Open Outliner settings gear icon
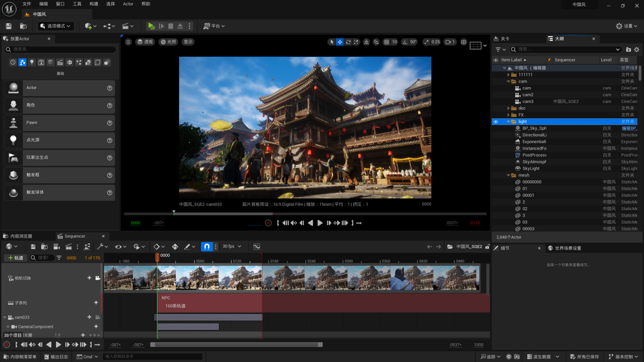Viewport: 644px width, 362px height. click(636, 49)
